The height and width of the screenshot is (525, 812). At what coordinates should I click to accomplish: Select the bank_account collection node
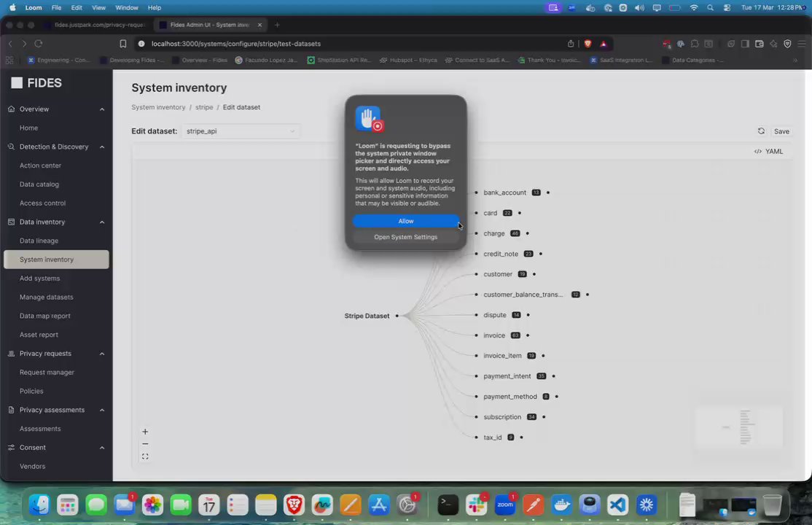pyautogui.click(x=505, y=192)
